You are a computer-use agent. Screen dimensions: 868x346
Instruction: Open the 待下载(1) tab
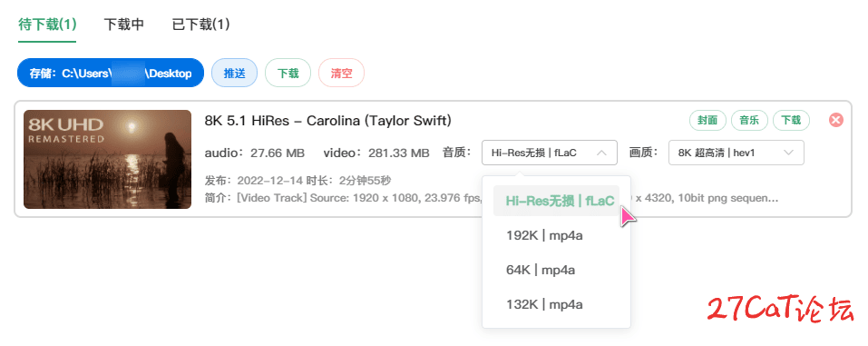(x=47, y=25)
